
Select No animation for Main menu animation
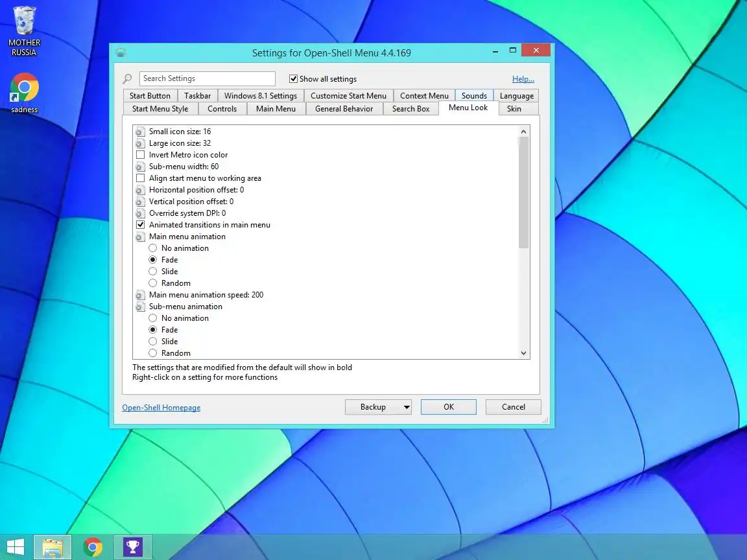[x=152, y=248]
